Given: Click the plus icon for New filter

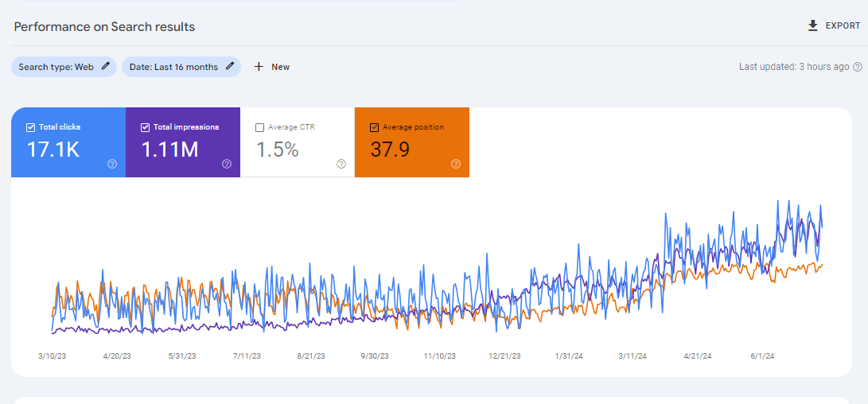Looking at the screenshot, I should click(x=259, y=67).
